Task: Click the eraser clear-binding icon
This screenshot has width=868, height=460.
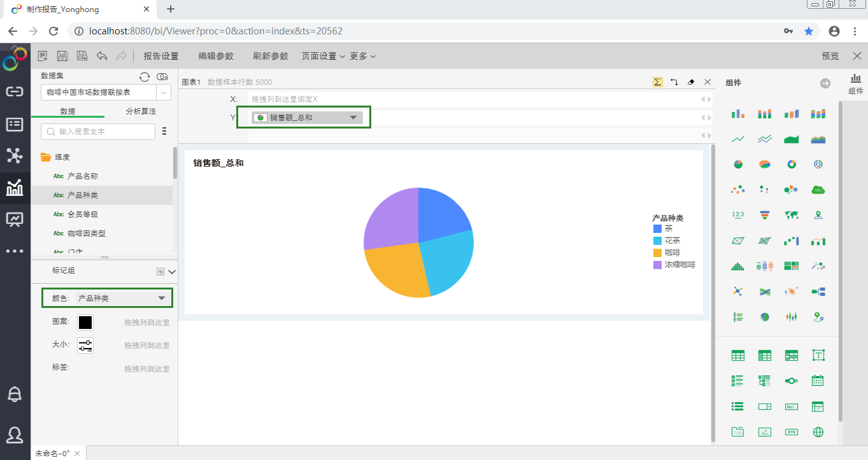Action: click(691, 82)
